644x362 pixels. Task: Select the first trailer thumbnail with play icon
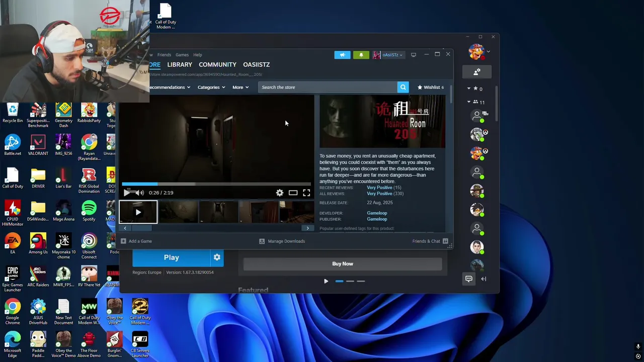click(x=138, y=212)
